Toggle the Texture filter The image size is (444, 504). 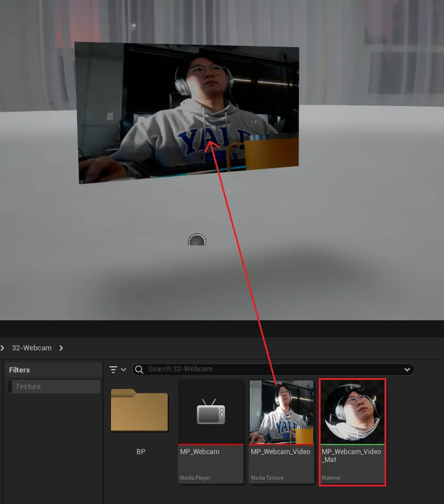tap(54, 386)
